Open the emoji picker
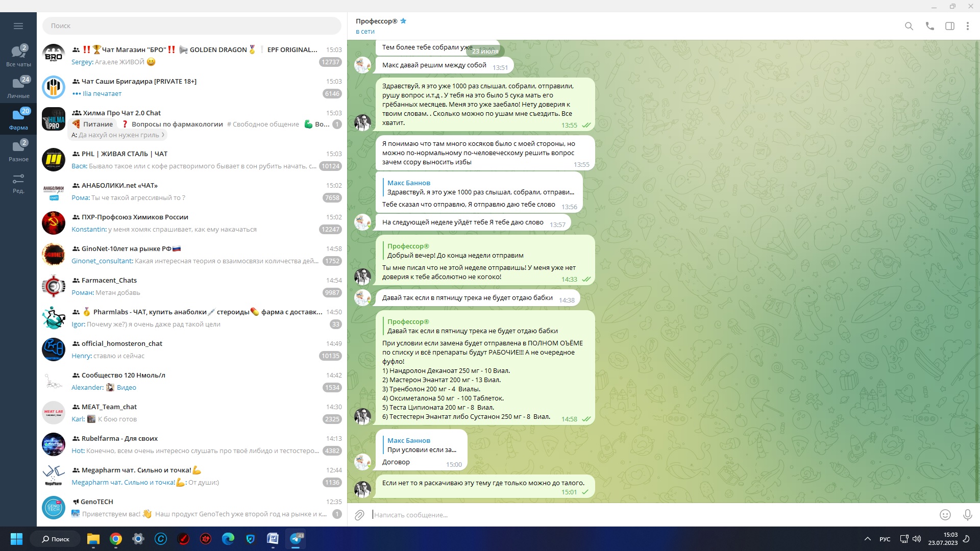 click(x=945, y=515)
